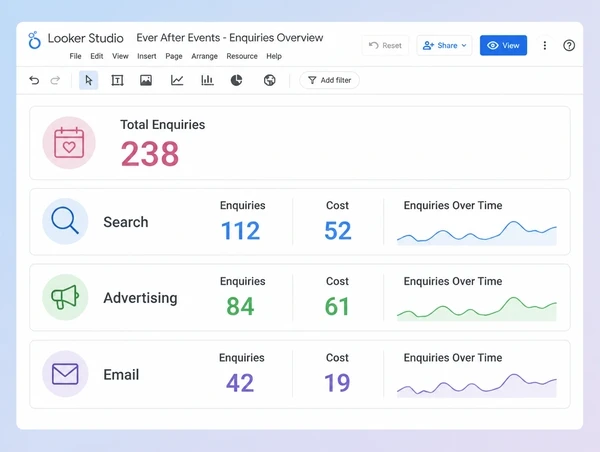
Task: Open the Share dropdown arrow
Action: click(464, 46)
